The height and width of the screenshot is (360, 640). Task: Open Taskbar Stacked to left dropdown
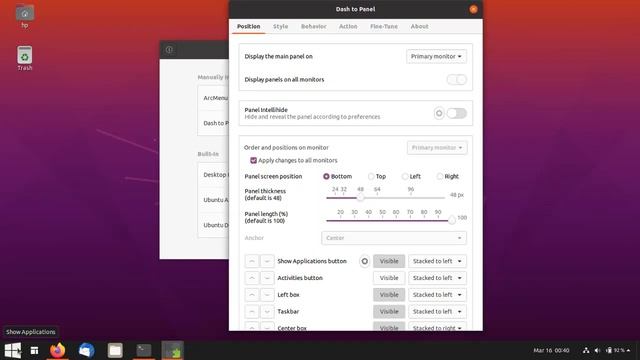pyautogui.click(x=437, y=311)
